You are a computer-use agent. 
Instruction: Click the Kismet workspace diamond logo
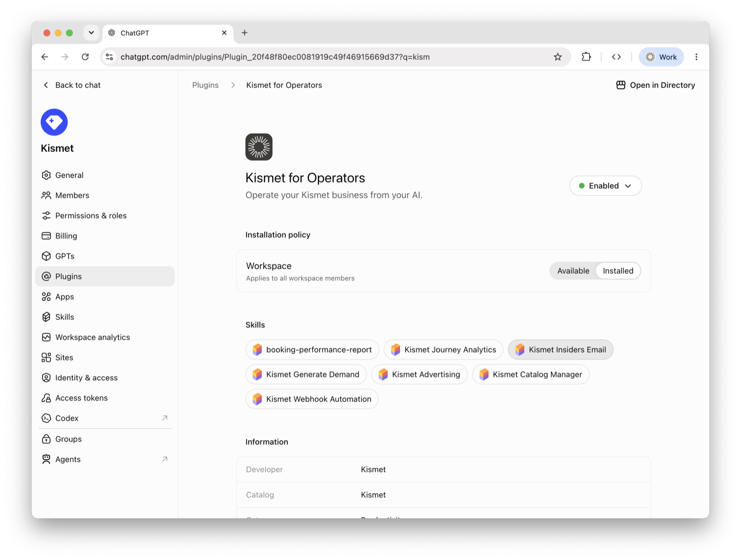pyautogui.click(x=54, y=122)
